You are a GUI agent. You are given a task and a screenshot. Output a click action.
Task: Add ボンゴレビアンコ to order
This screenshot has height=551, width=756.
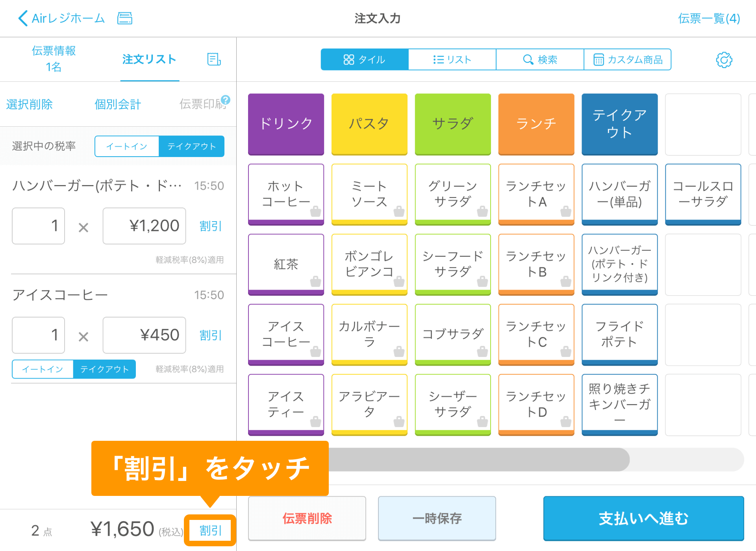click(x=369, y=264)
